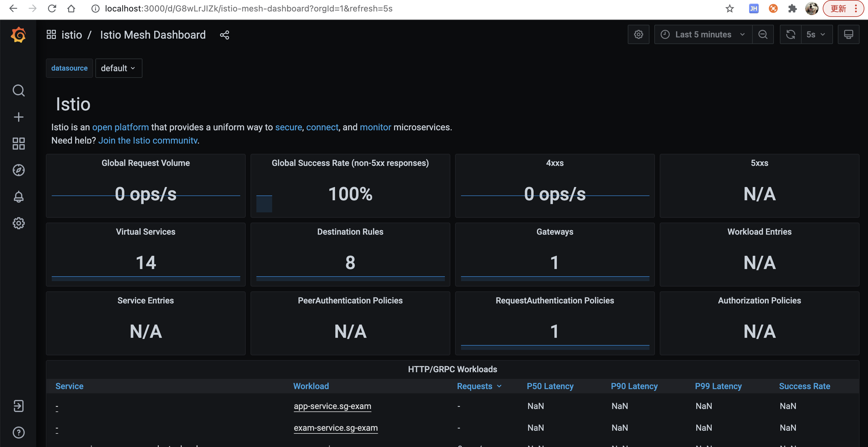The height and width of the screenshot is (447, 868).
Task: Open the browser Extensions puzzle icon
Action: (x=793, y=8)
